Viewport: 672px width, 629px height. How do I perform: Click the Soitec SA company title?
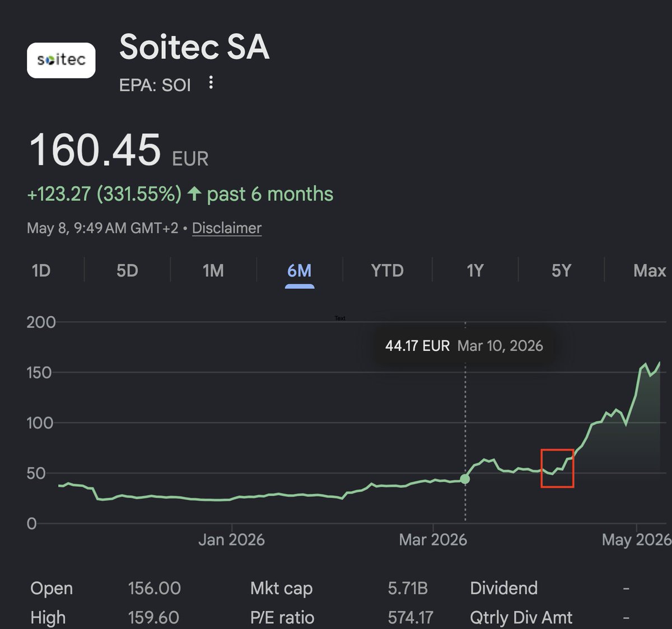pos(194,46)
